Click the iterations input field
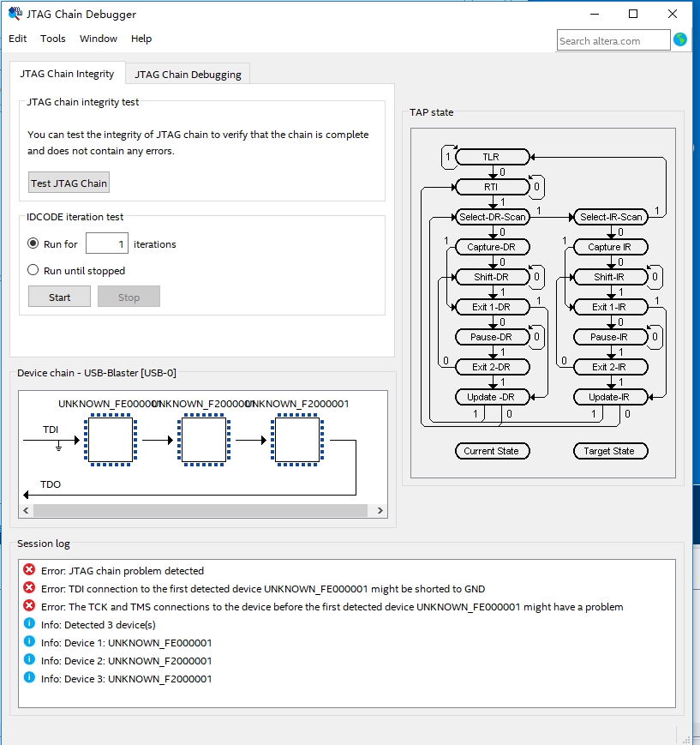 (106, 243)
